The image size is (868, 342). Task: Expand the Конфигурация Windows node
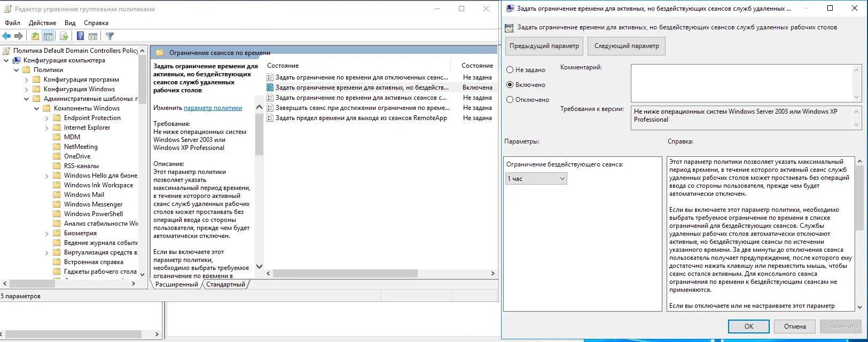pos(27,90)
